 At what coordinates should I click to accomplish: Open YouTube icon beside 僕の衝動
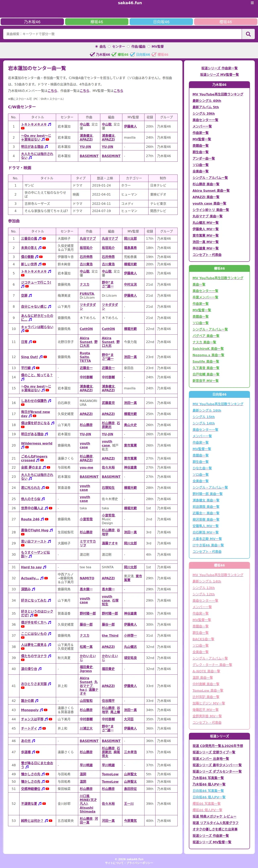(41, 257)
